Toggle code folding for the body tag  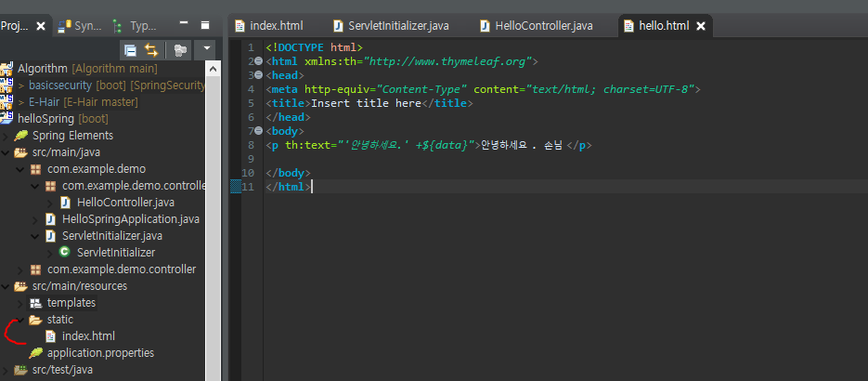coord(258,131)
